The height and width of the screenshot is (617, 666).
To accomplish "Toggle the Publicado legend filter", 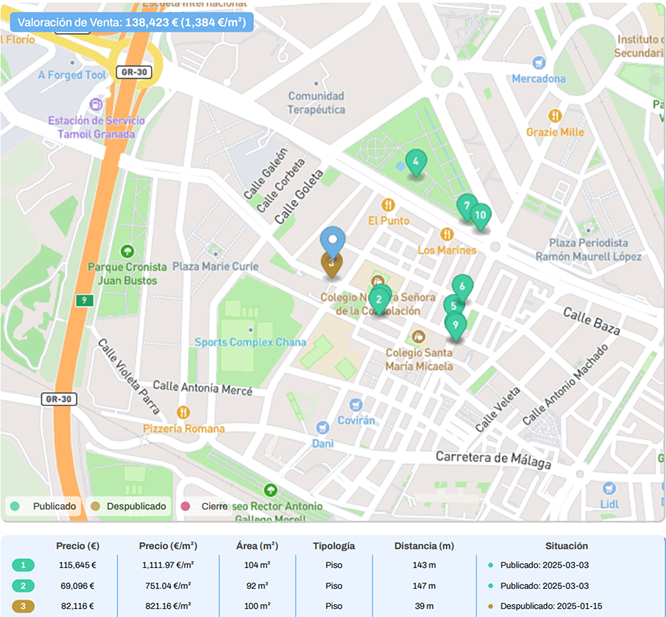I will click(x=46, y=506).
